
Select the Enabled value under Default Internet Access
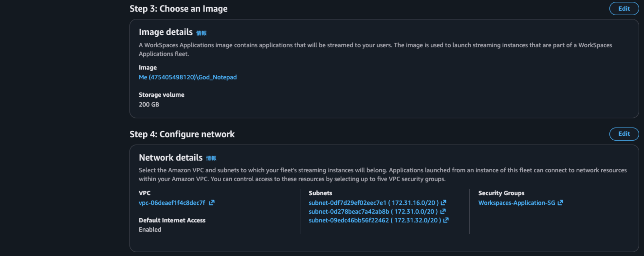(150, 229)
